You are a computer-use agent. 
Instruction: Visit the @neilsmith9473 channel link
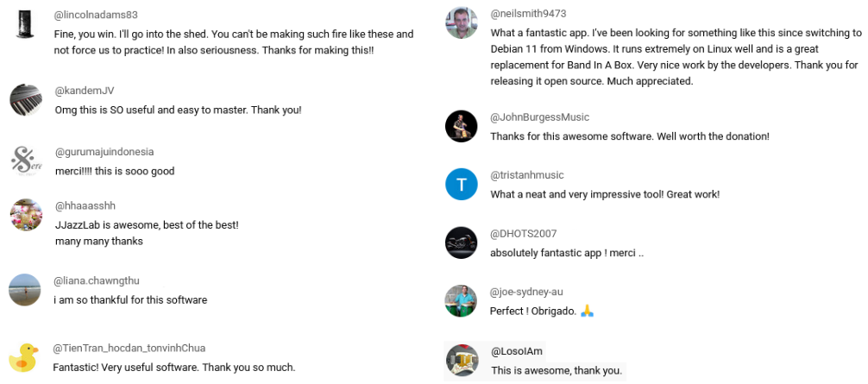click(x=528, y=14)
